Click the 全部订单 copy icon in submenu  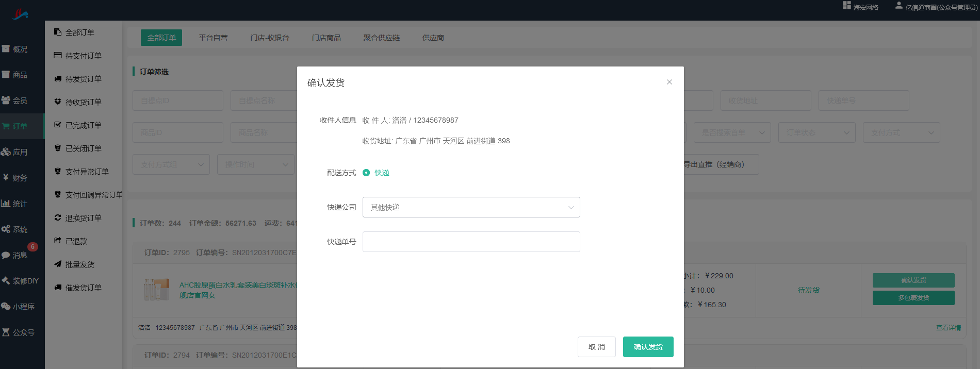click(58, 32)
